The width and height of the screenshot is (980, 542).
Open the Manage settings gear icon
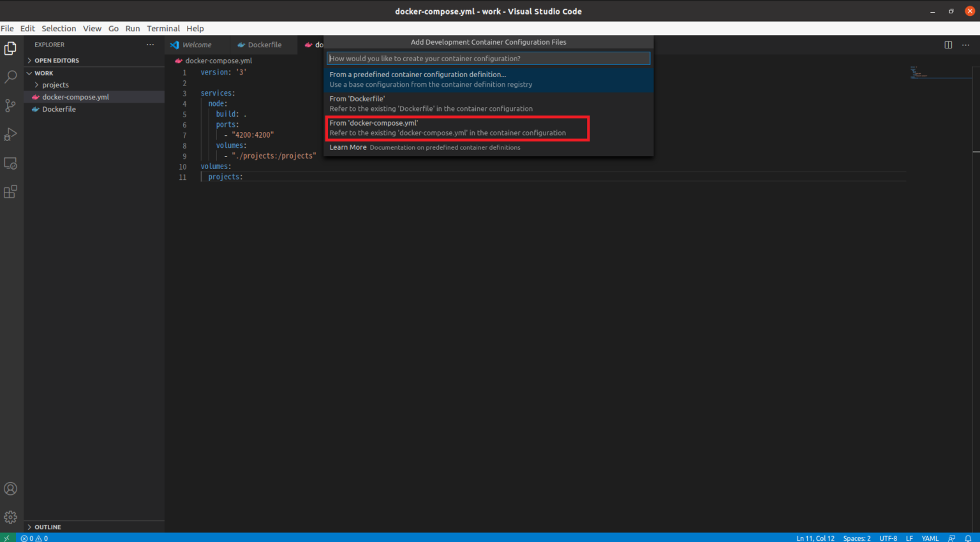tap(10, 517)
